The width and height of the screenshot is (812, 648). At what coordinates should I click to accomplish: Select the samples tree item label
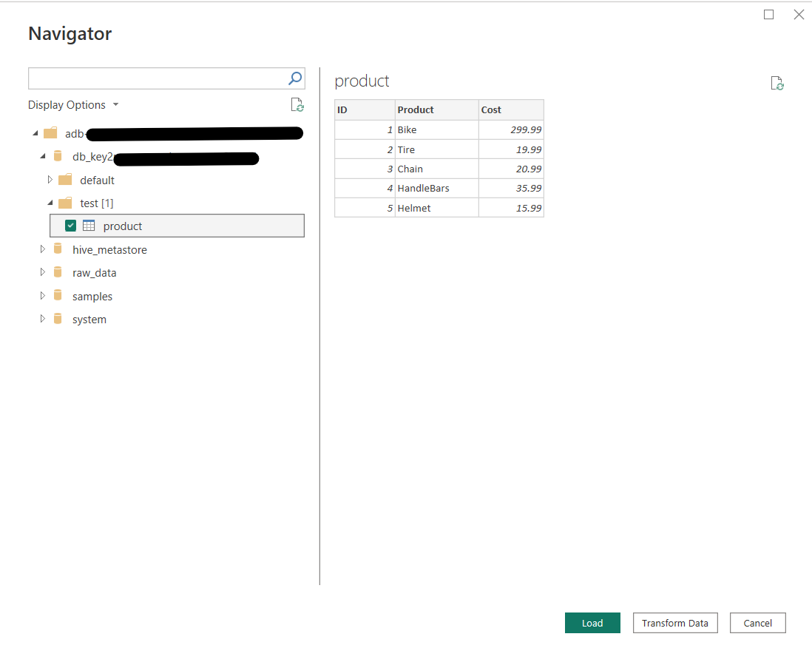[92, 297]
